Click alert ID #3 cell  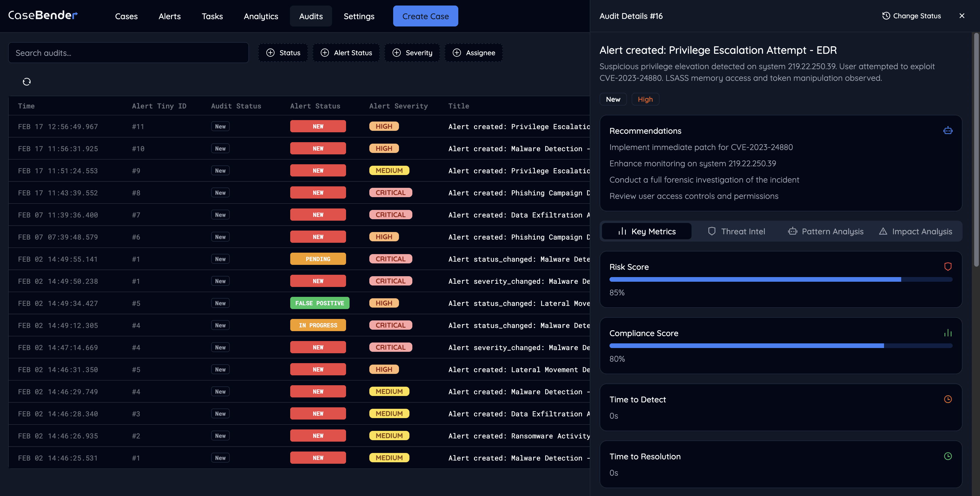coord(136,413)
